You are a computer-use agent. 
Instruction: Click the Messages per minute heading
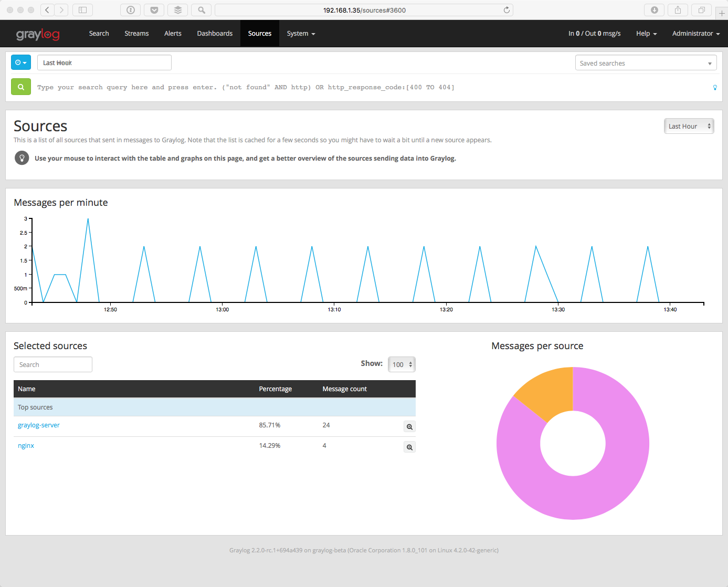pyautogui.click(x=61, y=203)
